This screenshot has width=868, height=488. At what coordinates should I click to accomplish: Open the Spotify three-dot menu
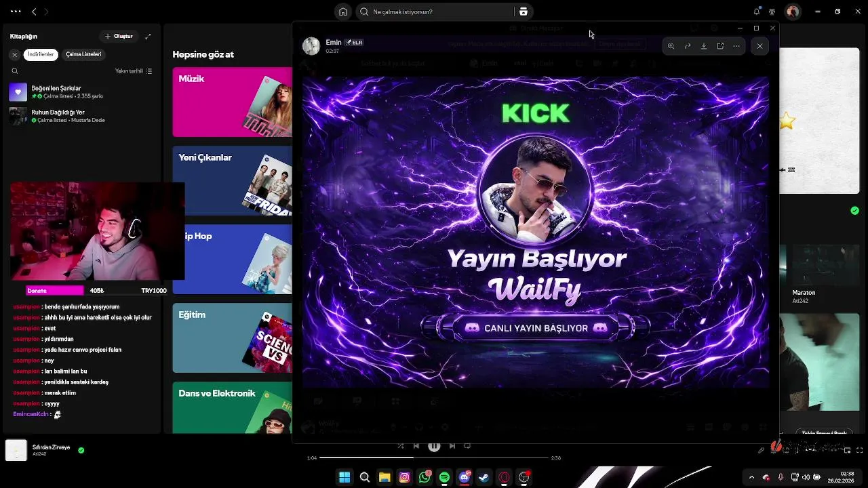[15, 12]
